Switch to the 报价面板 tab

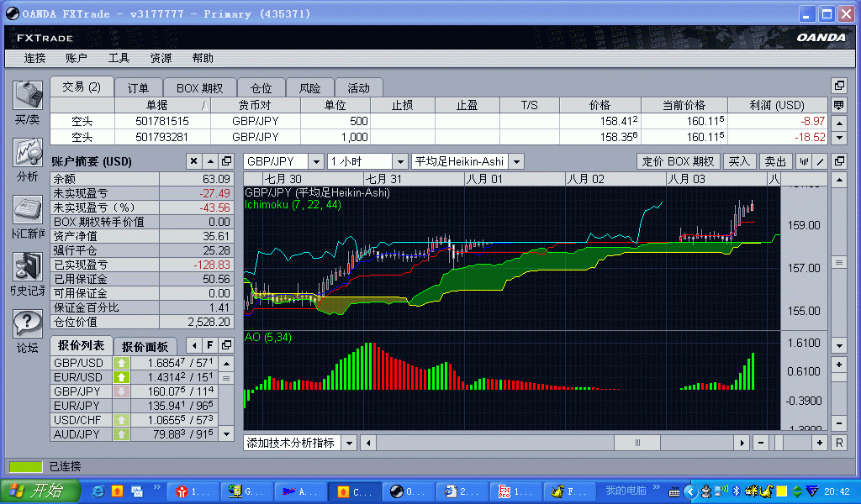pos(145,347)
